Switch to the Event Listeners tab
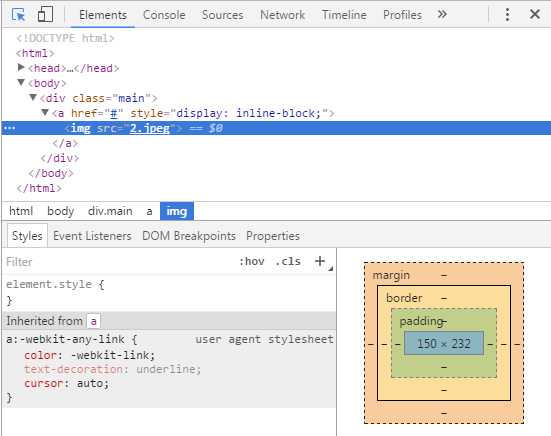The width and height of the screenshot is (551, 436). pos(92,236)
